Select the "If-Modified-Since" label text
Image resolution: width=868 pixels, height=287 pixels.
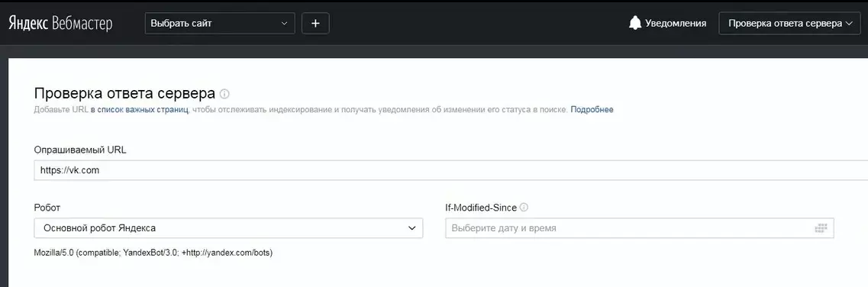pyautogui.click(x=481, y=208)
